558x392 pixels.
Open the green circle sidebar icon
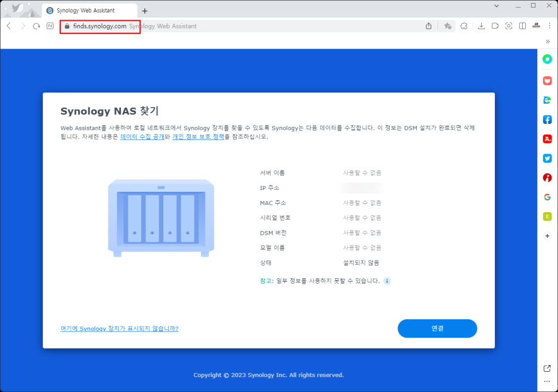coord(547,59)
